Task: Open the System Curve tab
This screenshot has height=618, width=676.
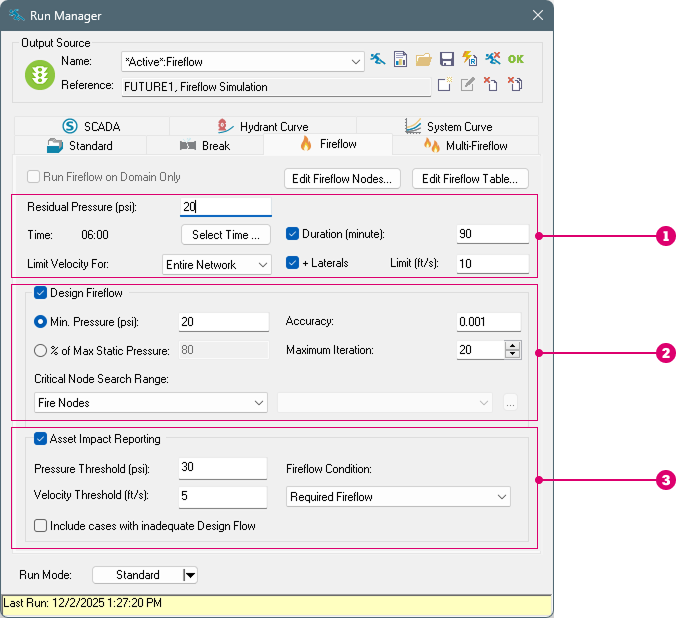Action: 448,126
